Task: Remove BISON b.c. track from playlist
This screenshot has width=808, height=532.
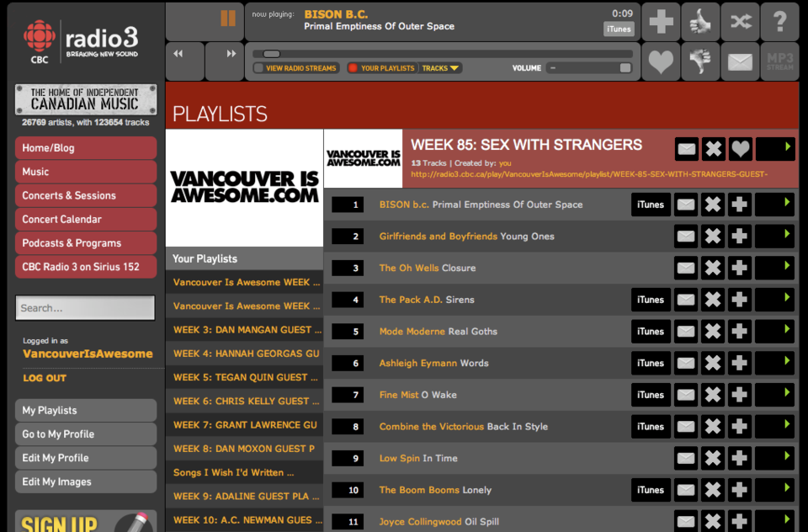Action: point(713,205)
